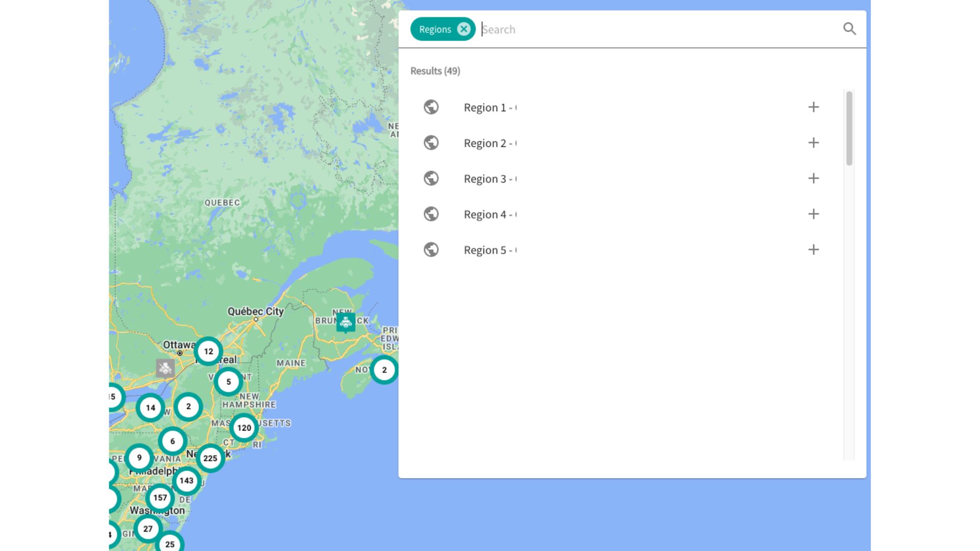
Task: Expand the 12 cluster near Montreal
Action: (208, 351)
